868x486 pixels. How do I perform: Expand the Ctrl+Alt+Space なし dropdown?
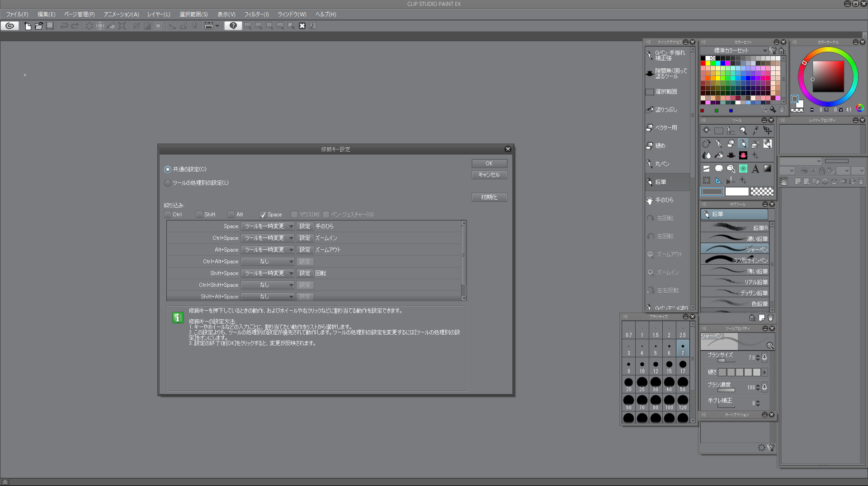click(268, 262)
